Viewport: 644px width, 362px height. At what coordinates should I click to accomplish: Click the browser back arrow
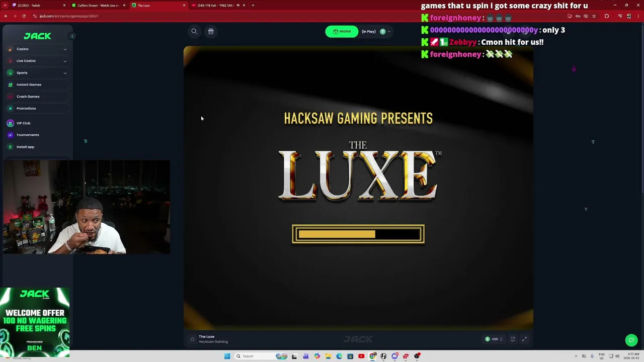coord(6,16)
